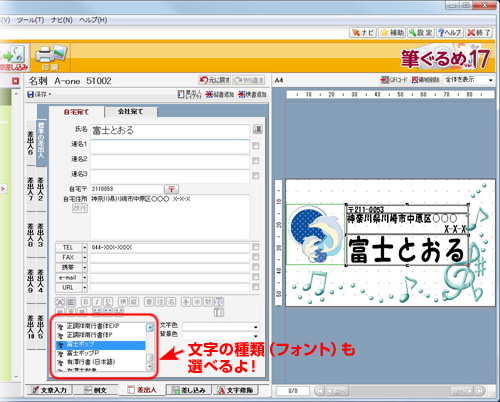The width and height of the screenshot is (500, 402).
Task: Open the ヘルプ(H) menu
Action: point(93,20)
